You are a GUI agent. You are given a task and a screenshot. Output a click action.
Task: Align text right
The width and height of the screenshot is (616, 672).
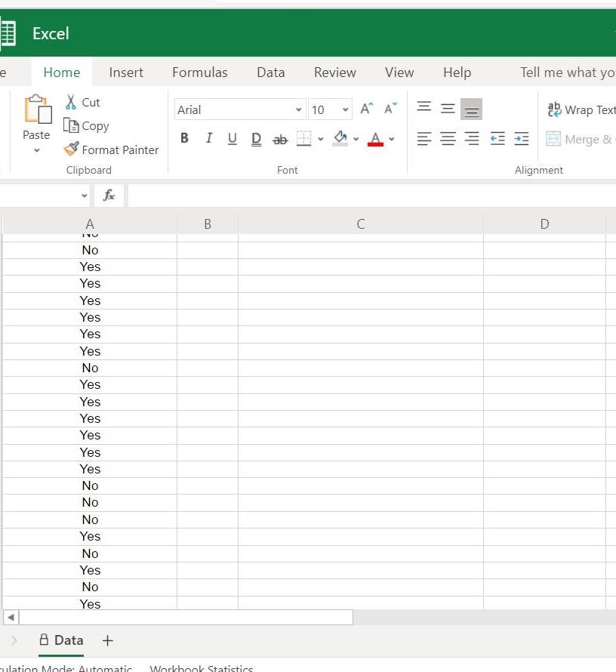(472, 139)
